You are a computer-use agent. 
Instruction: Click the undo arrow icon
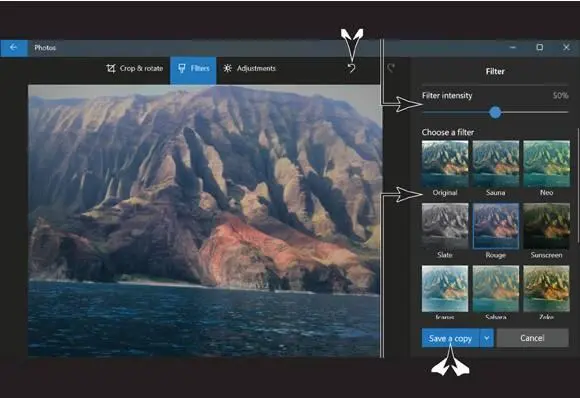coord(351,68)
